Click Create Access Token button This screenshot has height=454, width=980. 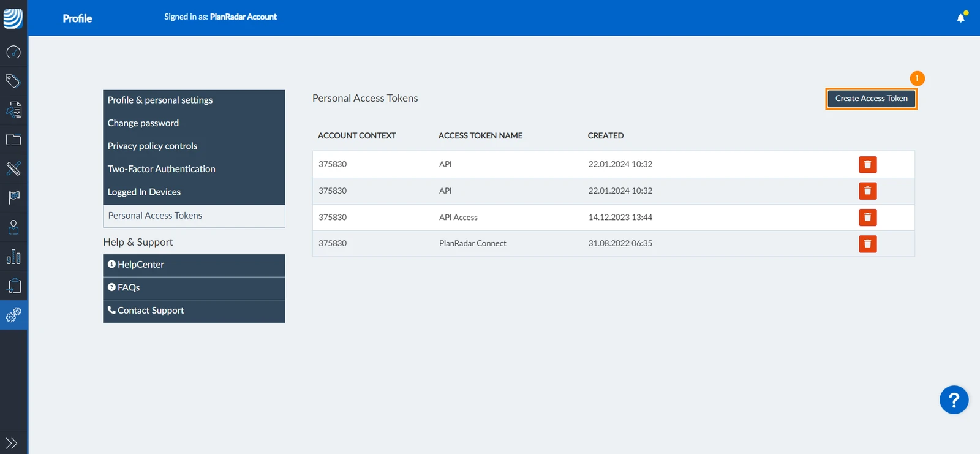(x=871, y=99)
